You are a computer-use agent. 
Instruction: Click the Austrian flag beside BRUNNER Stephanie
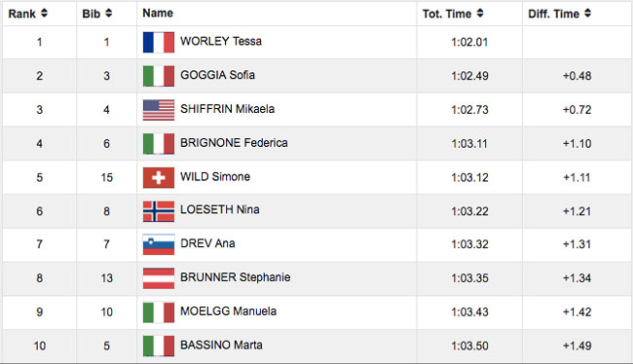[159, 278]
